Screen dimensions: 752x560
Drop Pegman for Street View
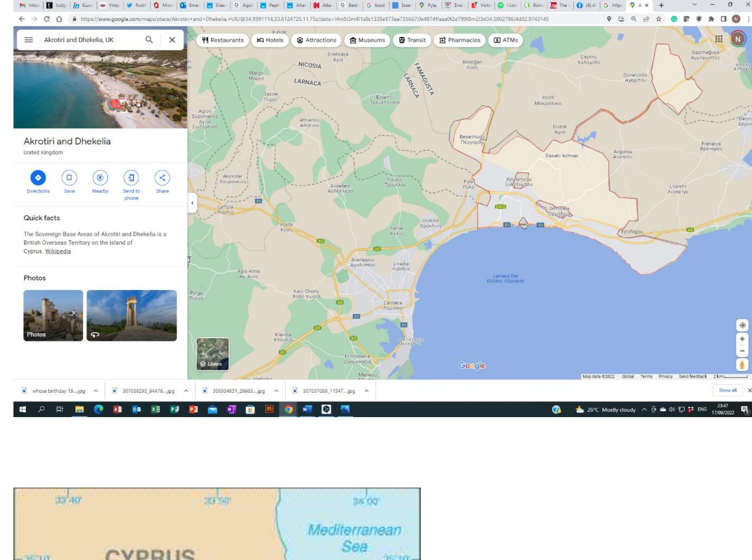[x=742, y=364]
